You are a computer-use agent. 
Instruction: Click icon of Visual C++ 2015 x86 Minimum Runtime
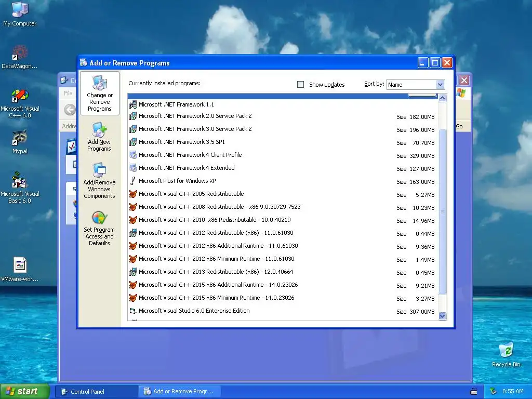click(133, 298)
